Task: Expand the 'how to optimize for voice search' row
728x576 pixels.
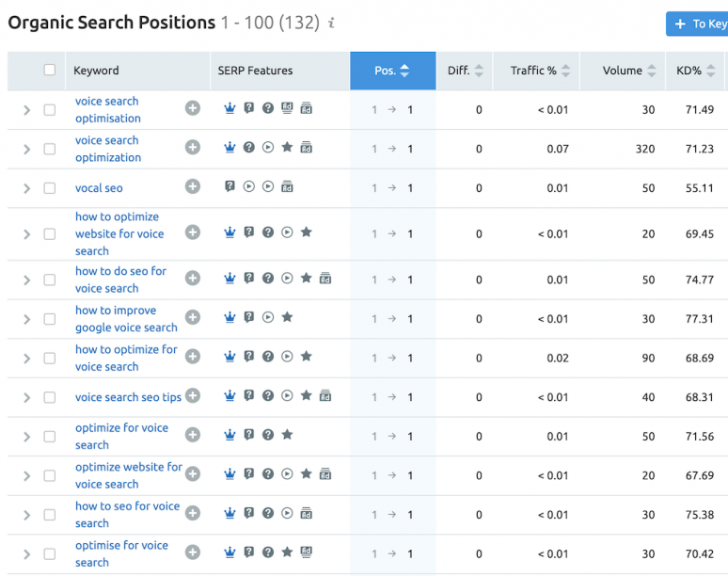Action: pyautogui.click(x=26, y=358)
